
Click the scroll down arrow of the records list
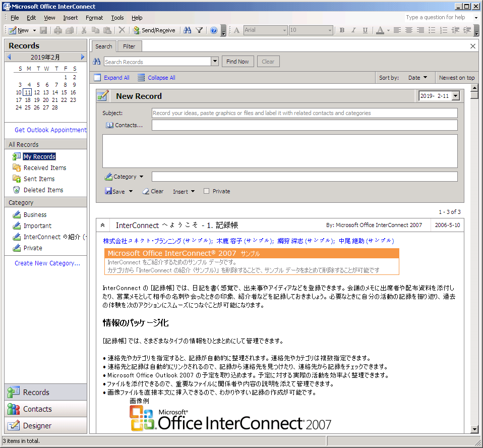click(474, 429)
